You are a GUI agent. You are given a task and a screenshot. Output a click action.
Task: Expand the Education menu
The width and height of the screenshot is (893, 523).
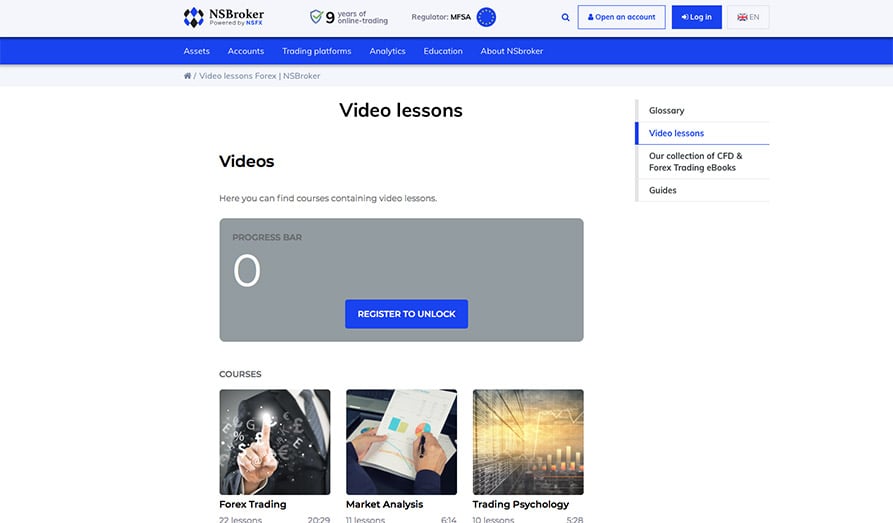tap(442, 51)
